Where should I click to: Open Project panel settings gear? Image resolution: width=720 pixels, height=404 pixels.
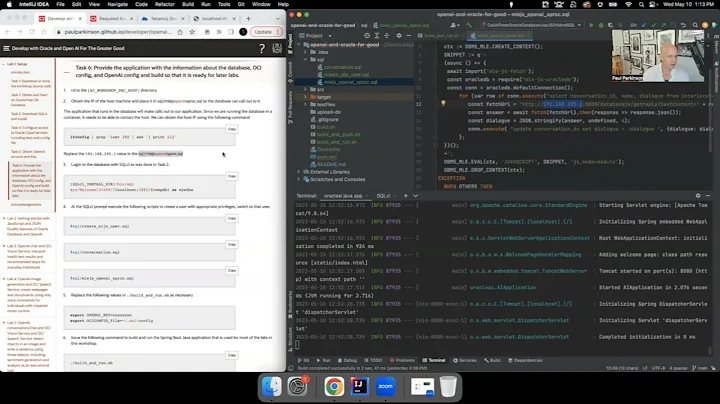coord(399,35)
